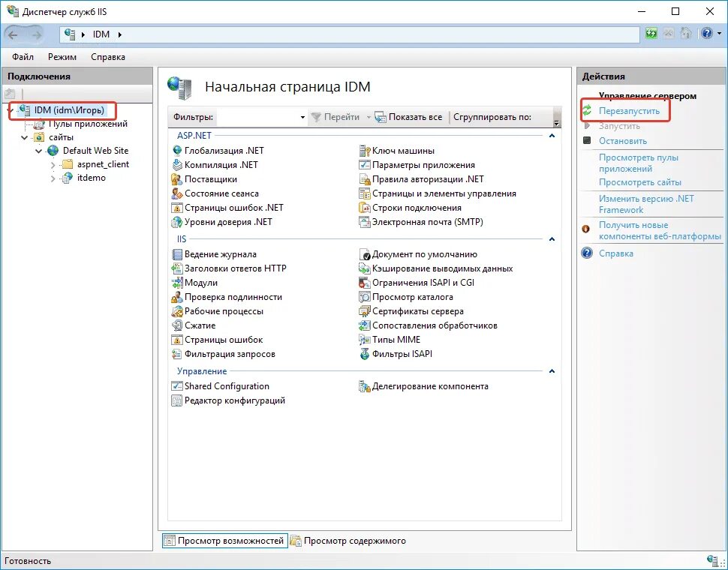Open Shared Configuration feature

pyautogui.click(x=221, y=386)
